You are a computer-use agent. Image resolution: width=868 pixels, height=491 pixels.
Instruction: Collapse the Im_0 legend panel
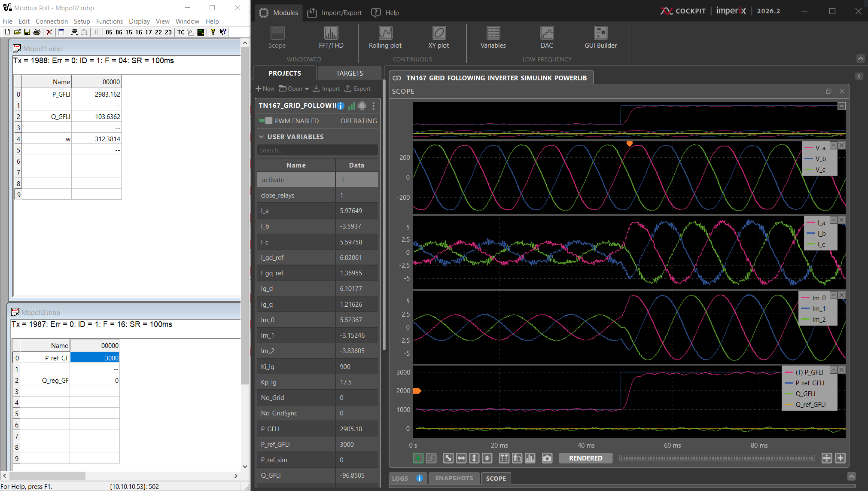point(834,295)
